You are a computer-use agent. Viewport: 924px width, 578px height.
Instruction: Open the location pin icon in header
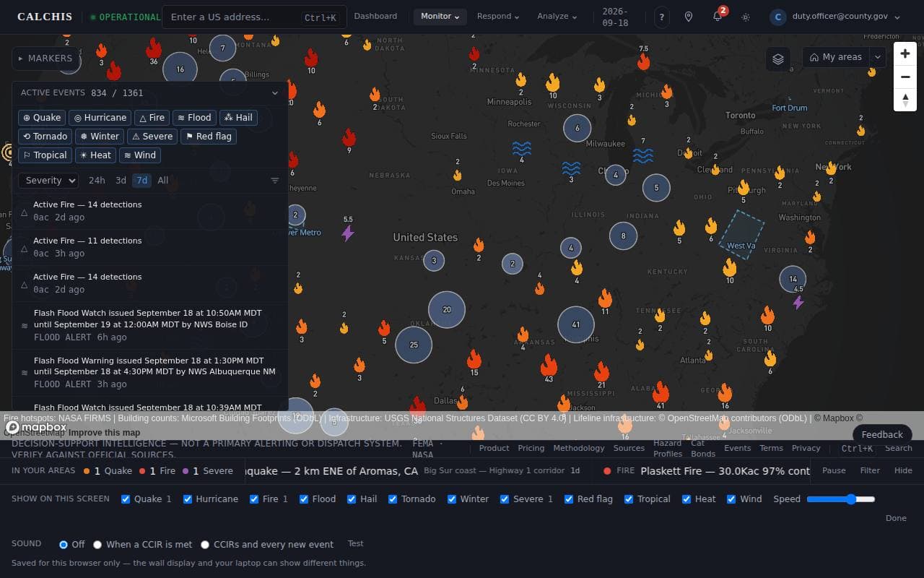tap(689, 17)
